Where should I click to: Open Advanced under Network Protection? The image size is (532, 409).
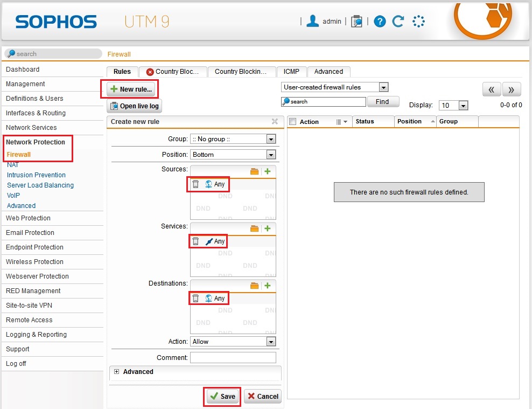(21, 205)
